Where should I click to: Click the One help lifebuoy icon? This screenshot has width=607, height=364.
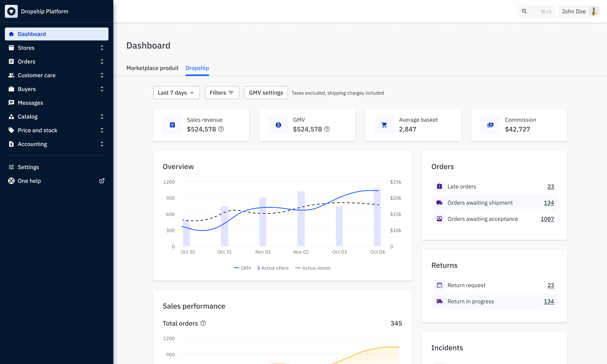pos(11,181)
